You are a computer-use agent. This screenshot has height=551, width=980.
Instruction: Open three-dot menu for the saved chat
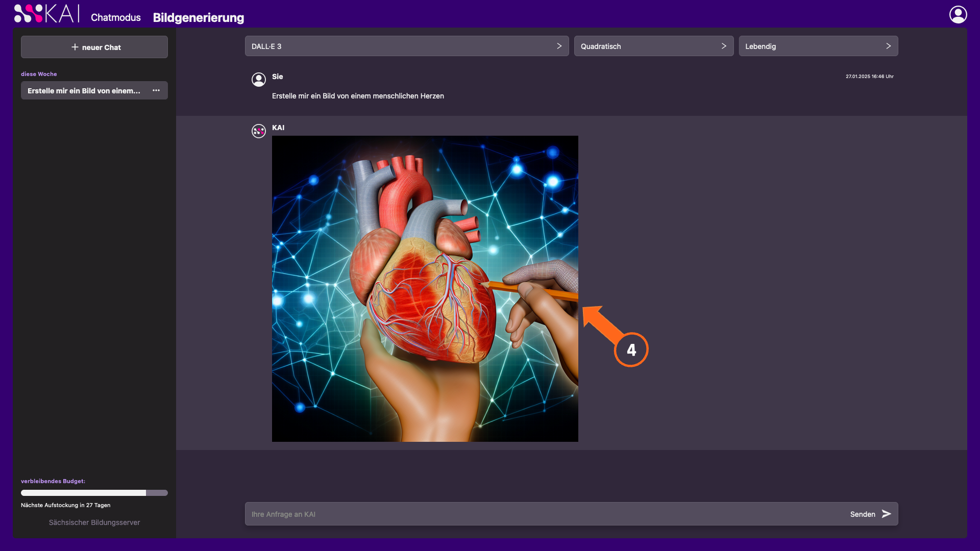(x=156, y=90)
